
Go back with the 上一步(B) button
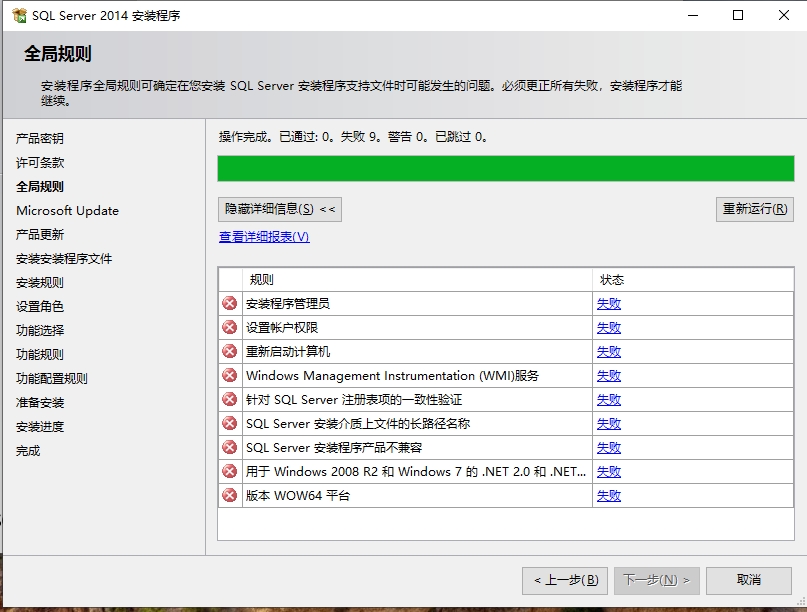(565, 581)
